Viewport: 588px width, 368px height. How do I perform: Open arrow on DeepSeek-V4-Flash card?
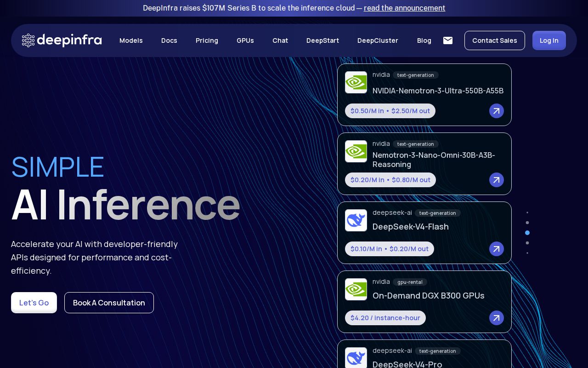tap(497, 249)
